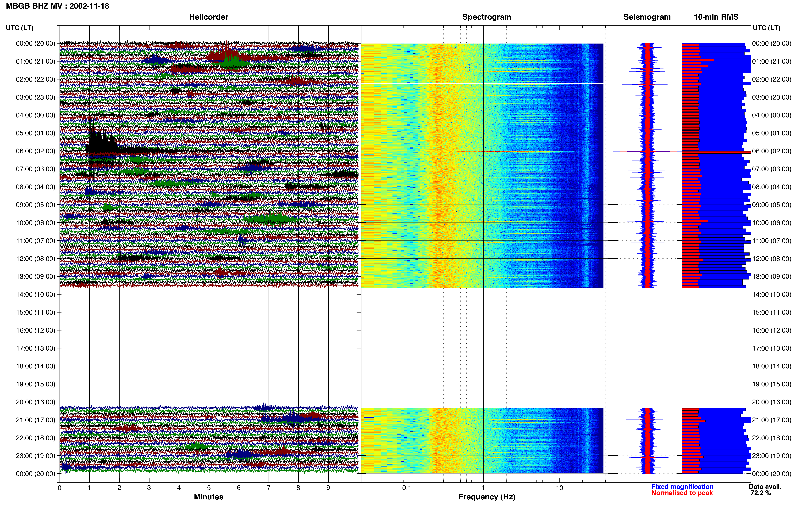Click the left '20:00 (16:00)' time label
The height and width of the screenshot is (508, 812).
[x=36, y=402]
